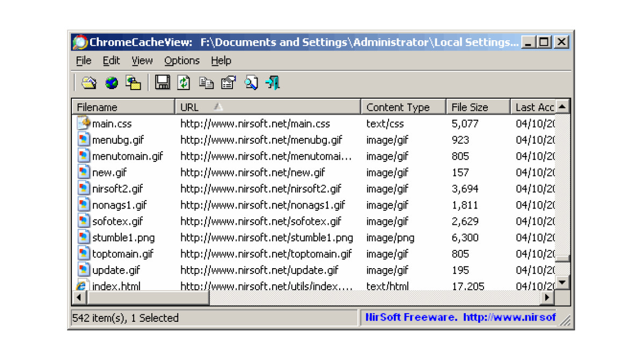Image resolution: width=644 pixels, height=362 pixels.
Task: Click file size 3,694
Action: pos(465,189)
